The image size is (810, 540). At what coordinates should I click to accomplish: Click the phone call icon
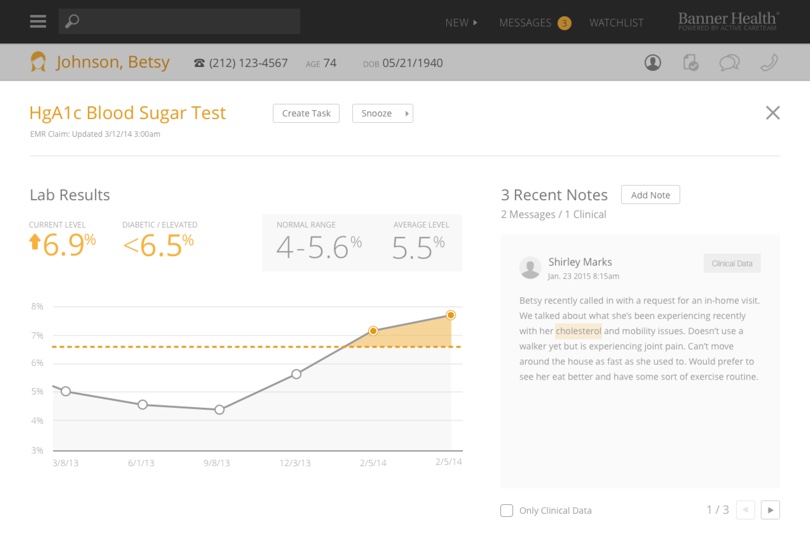click(768, 63)
